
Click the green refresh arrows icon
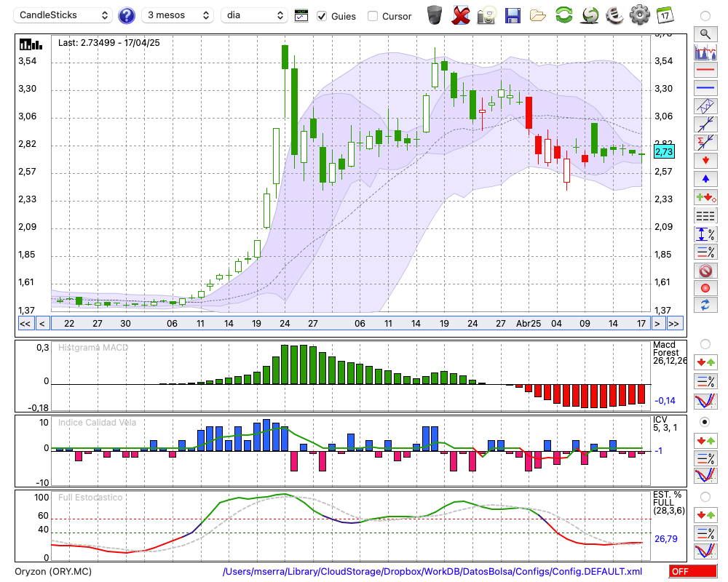tap(564, 15)
